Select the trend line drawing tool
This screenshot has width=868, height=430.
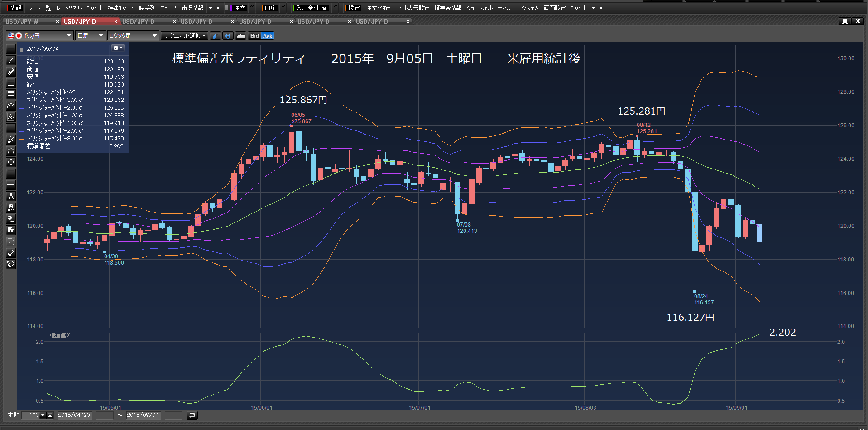11,60
